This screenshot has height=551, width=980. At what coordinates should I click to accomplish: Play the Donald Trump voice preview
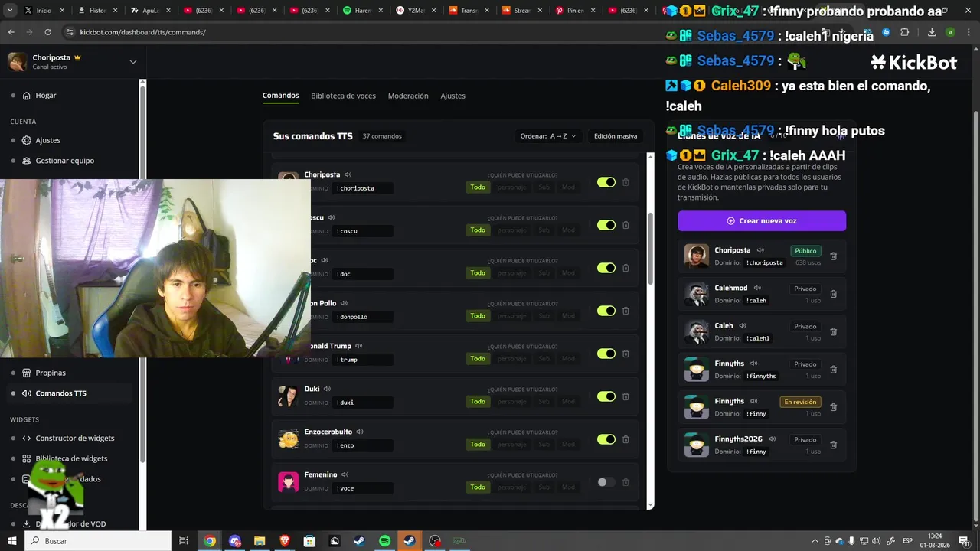pos(358,346)
